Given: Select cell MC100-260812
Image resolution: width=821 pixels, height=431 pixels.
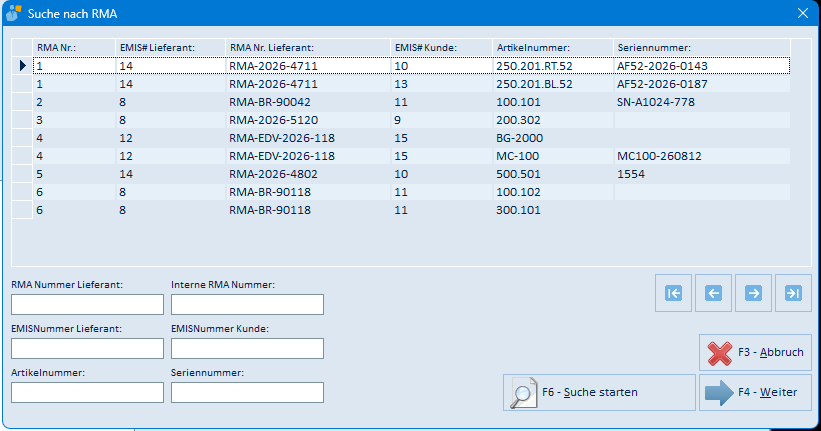Looking at the screenshot, I should [x=702, y=156].
